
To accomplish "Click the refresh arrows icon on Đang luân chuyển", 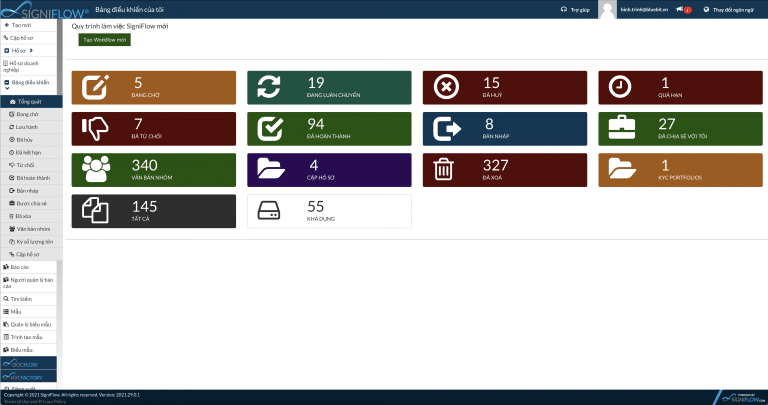I will (270, 87).
